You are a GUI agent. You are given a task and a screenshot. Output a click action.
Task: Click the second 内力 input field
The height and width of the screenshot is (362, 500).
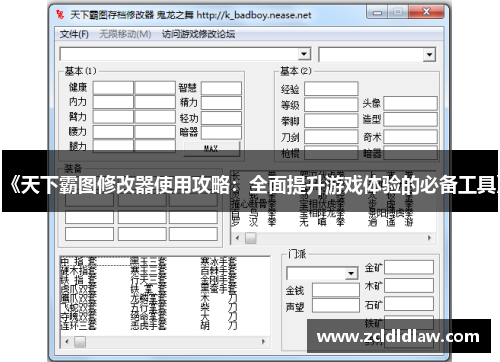point(155,102)
